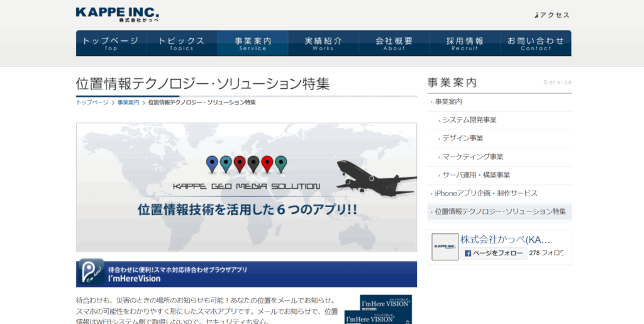Image resolution: width=644 pixels, height=324 pixels.
Task: Open the 事業案内 Service nav tab
Action: [253, 43]
